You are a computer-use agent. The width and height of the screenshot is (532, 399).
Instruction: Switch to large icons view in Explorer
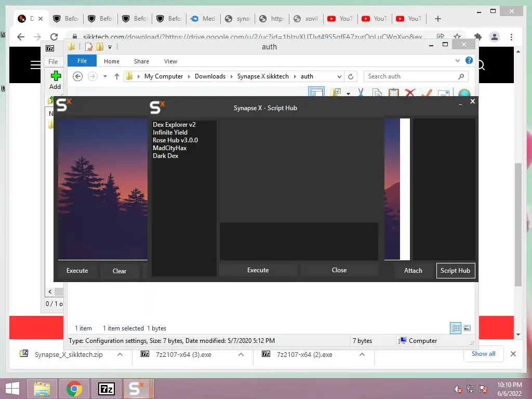pos(467,328)
